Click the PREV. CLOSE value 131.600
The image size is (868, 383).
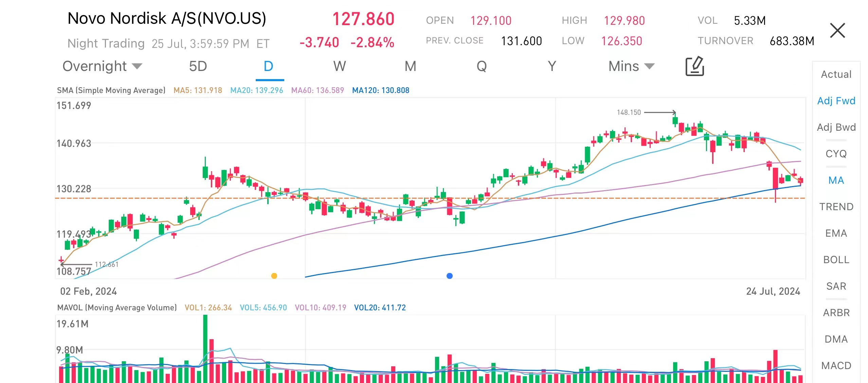point(521,41)
